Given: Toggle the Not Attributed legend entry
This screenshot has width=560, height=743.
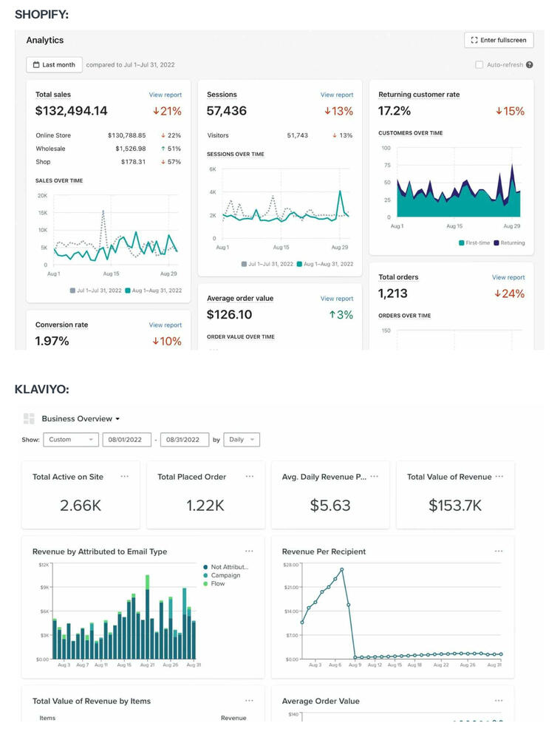Looking at the screenshot, I should coord(226,567).
